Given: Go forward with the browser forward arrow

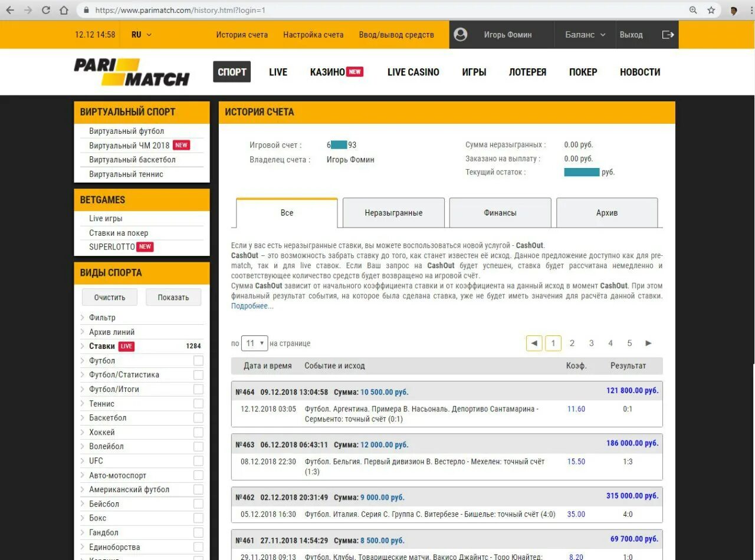Looking at the screenshot, I should 28,10.
